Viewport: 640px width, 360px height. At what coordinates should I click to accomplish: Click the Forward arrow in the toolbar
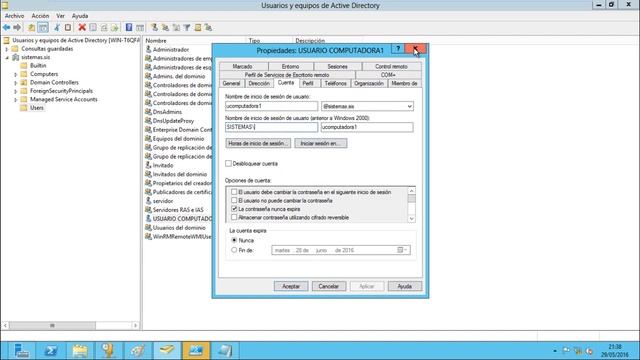pos(17,27)
